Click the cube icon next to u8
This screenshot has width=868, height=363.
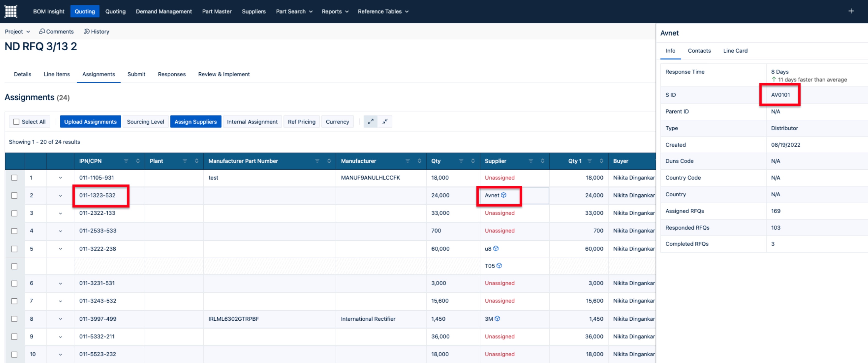[496, 249]
